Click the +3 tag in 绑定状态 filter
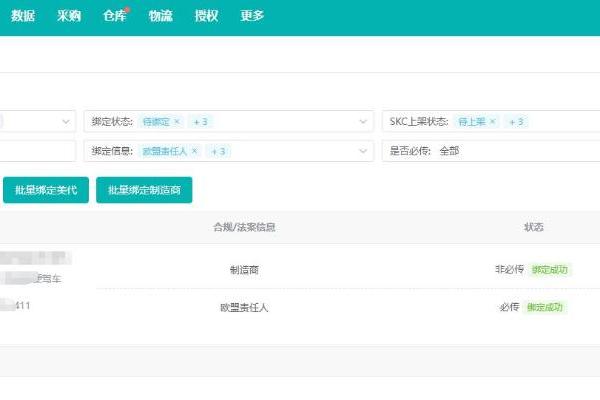600x400 pixels. click(x=199, y=122)
